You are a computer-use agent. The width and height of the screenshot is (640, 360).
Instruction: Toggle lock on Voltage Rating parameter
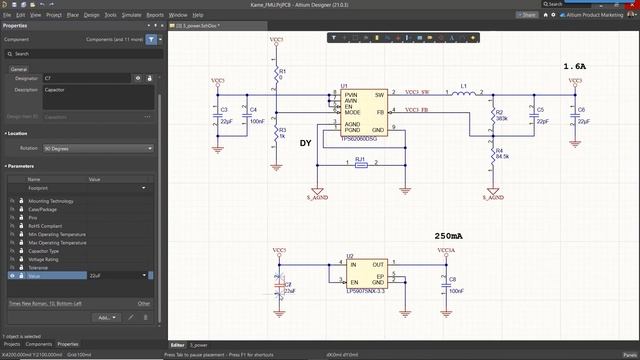point(21,259)
